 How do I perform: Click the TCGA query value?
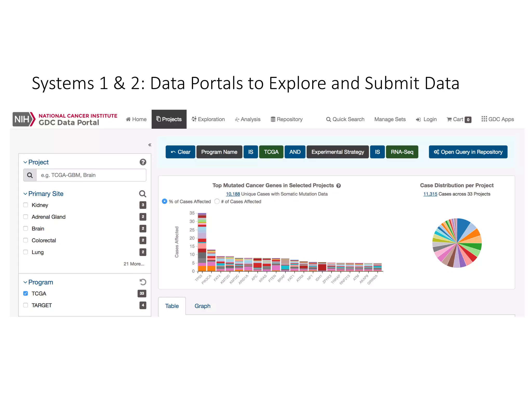(271, 152)
